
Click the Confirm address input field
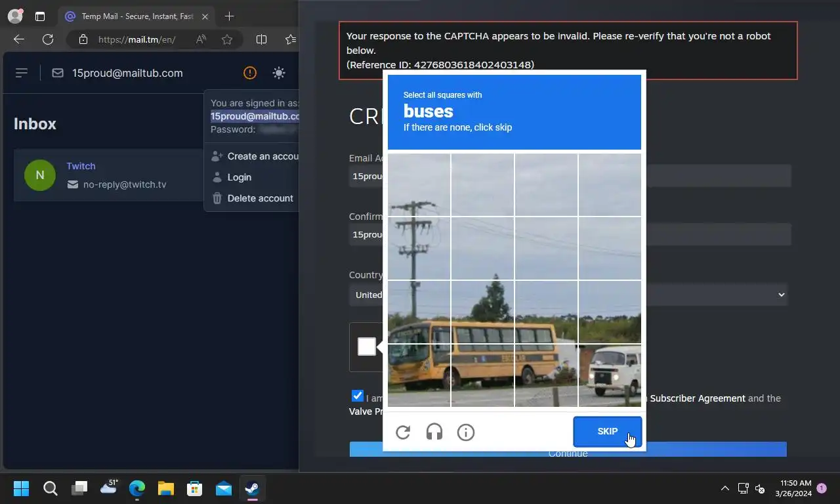click(570, 234)
